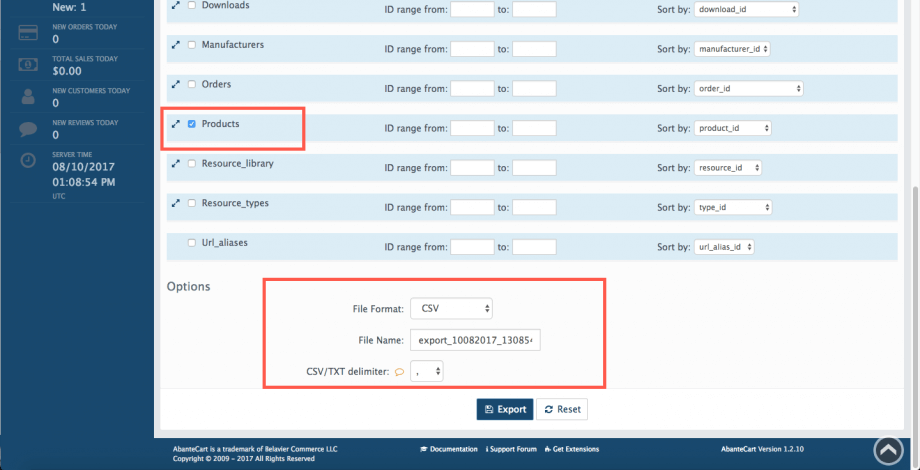Click the scroll-to-top arrow icon
920x470 pixels.
point(888,451)
